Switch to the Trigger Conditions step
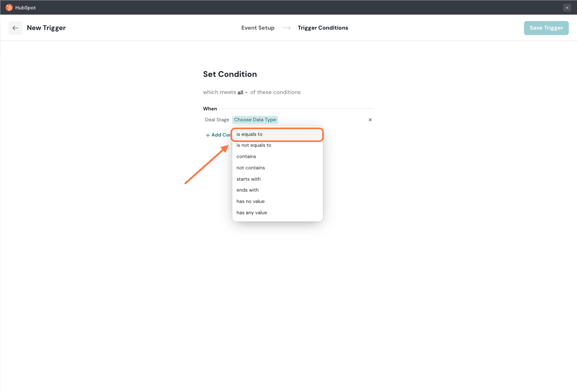577x392 pixels. 323,28
